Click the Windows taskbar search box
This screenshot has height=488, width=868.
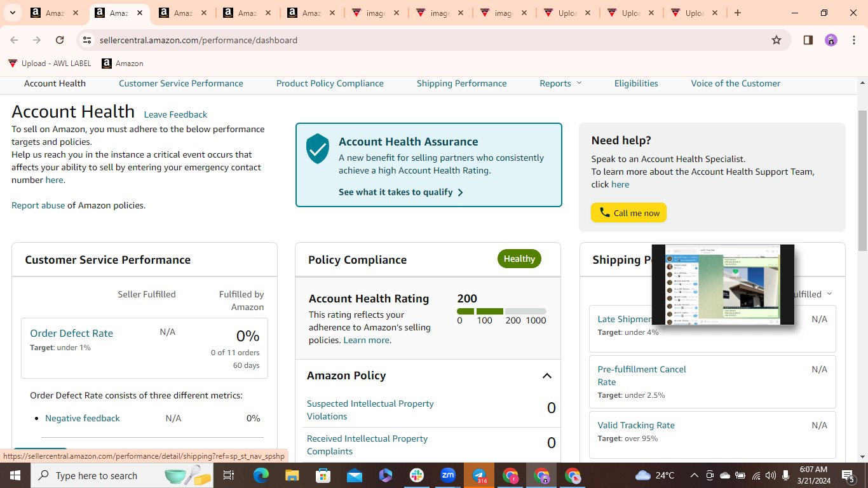pos(122,475)
